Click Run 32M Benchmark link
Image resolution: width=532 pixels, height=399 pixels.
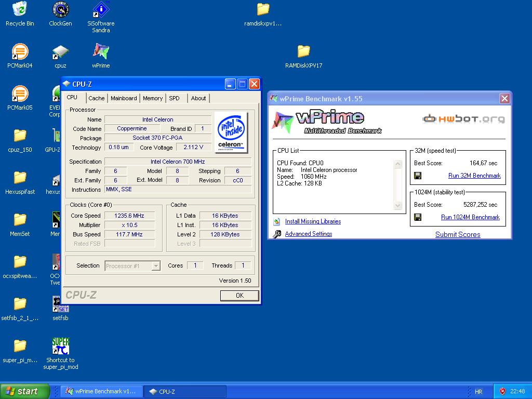click(474, 176)
